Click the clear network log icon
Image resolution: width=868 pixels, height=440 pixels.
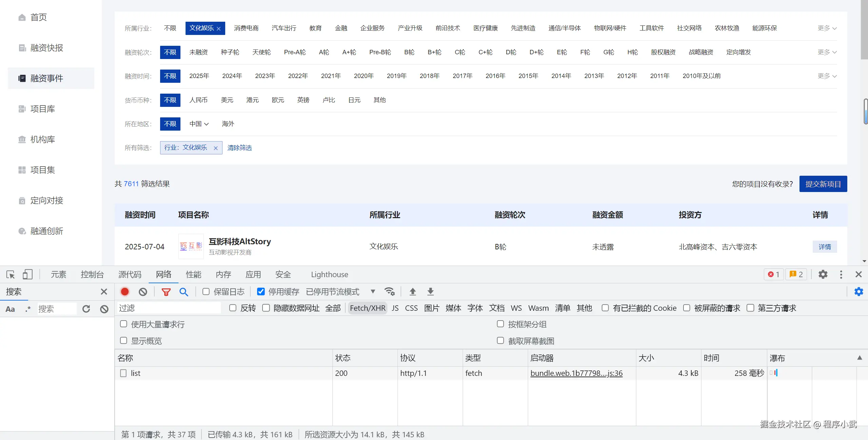143,292
